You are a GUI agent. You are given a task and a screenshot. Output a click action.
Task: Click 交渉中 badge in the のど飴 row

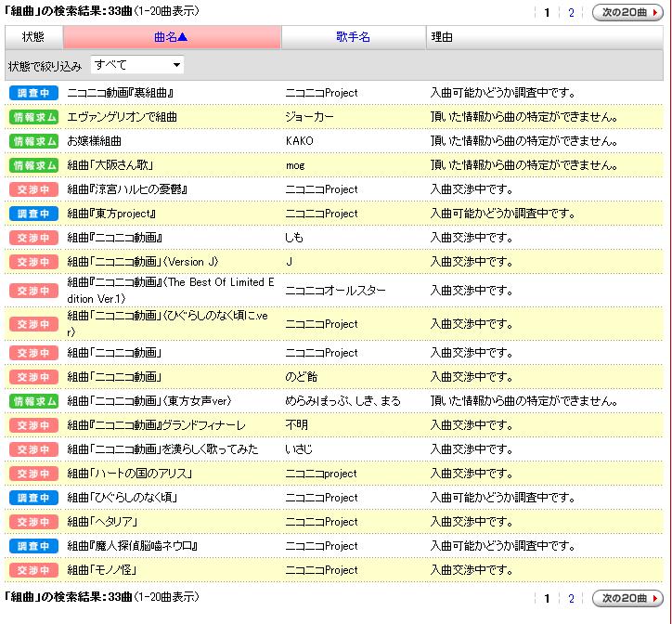pos(33,377)
